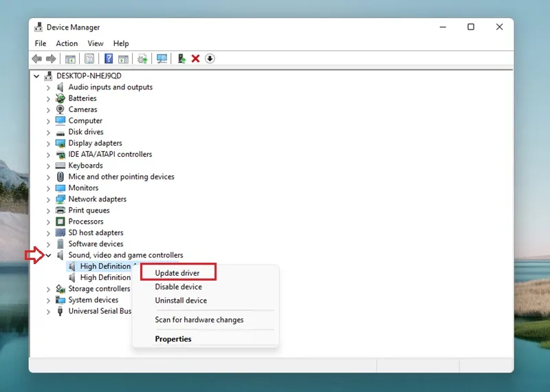550x392 pixels.
Task: Collapse Sound, video and game controllers
Action: (x=48, y=255)
